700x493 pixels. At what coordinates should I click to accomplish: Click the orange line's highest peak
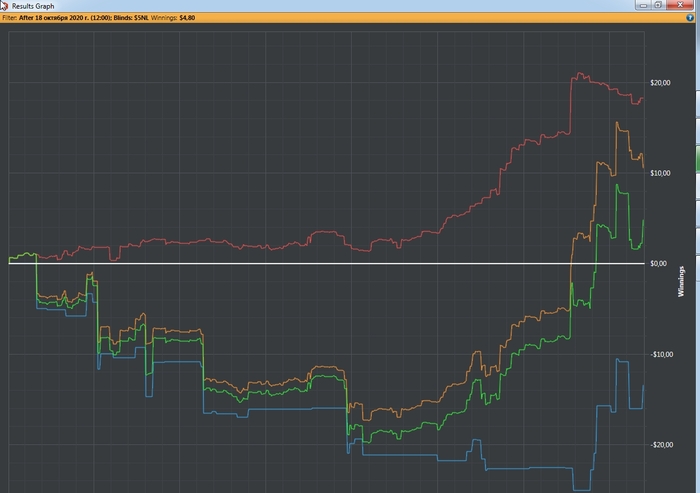tap(617, 122)
